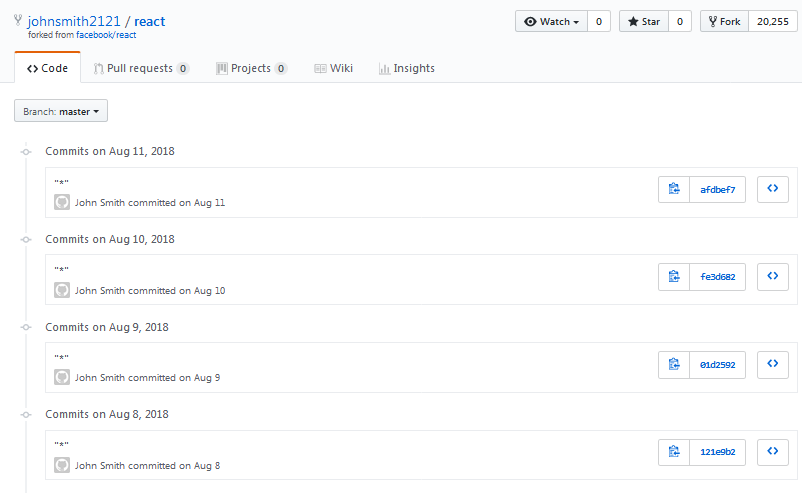This screenshot has height=493, width=802.
Task: View the 20,255 forks count
Action: (x=773, y=21)
